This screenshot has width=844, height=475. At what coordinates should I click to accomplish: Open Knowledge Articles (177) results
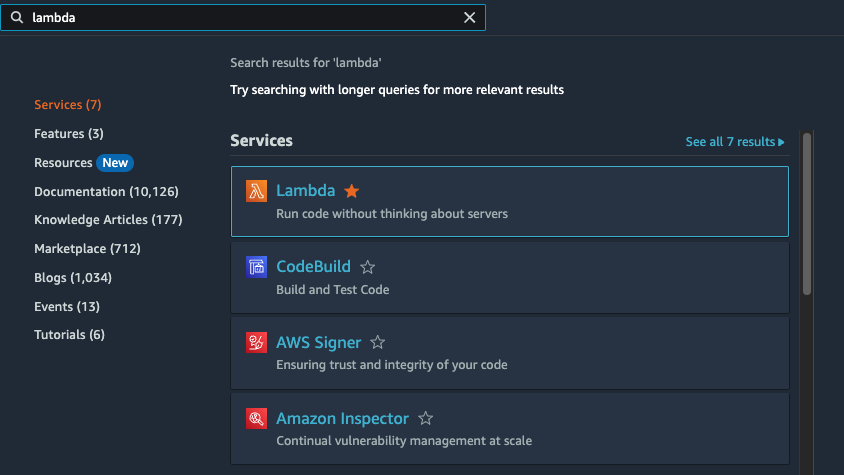108,220
